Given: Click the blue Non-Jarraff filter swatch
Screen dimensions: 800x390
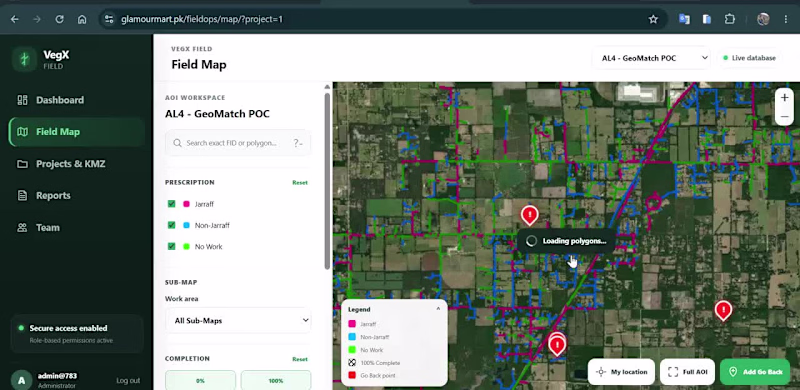Looking at the screenshot, I should click(x=186, y=225).
